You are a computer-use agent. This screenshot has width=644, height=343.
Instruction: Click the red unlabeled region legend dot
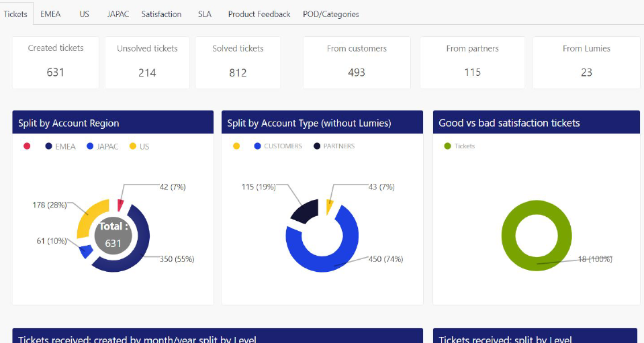pos(27,146)
